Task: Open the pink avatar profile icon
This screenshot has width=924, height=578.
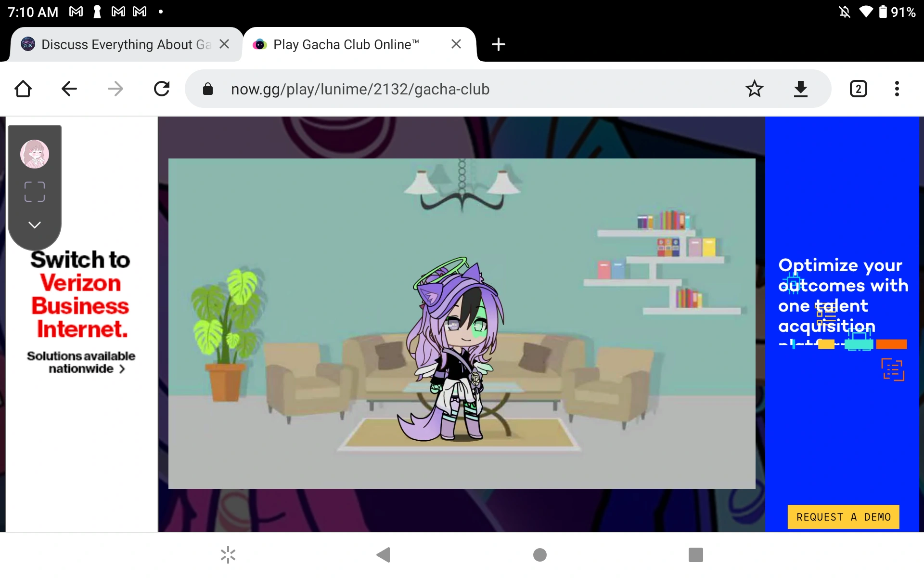Action: pos(35,154)
